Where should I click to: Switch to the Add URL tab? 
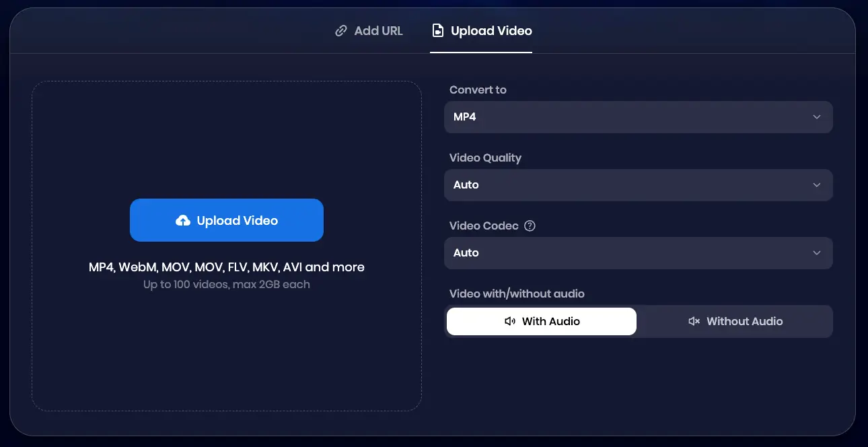pos(369,31)
